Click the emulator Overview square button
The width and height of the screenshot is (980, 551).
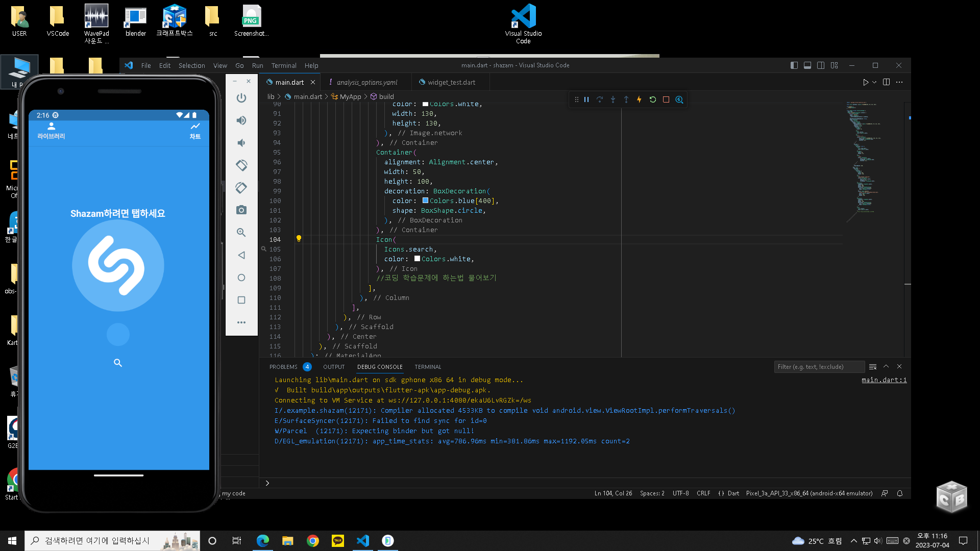[x=241, y=300]
